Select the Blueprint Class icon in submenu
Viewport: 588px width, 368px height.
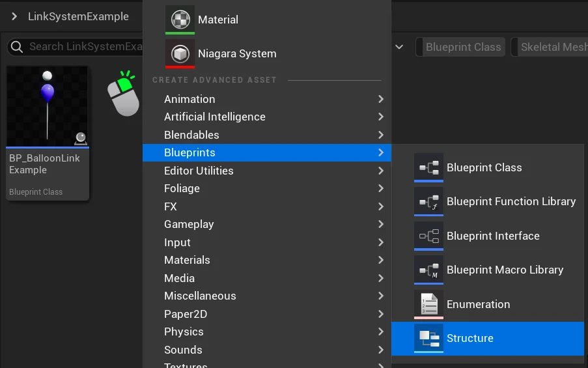click(x=428, y=167)
